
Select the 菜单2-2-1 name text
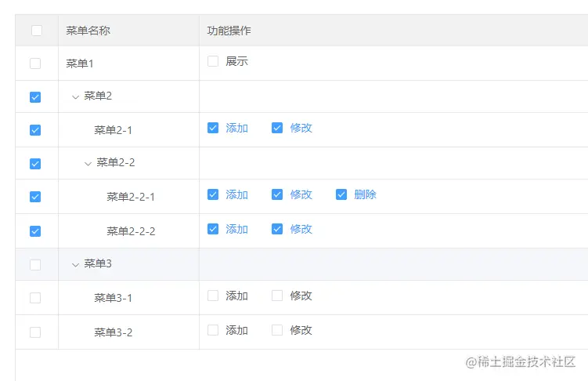[x=131, y=197]
